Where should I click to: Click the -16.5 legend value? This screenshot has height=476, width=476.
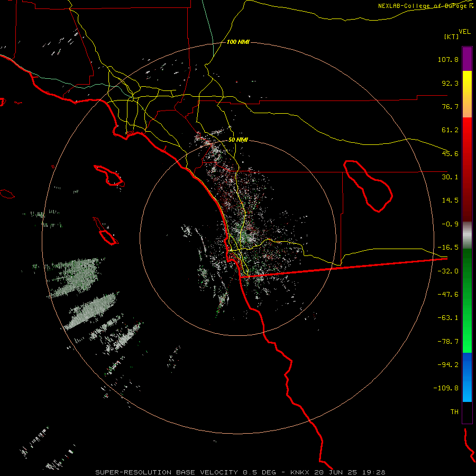(x=448, y=248)
